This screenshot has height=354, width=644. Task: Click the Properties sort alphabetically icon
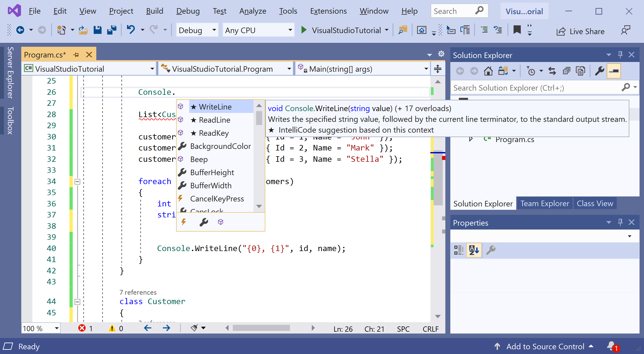pos(474,249)
